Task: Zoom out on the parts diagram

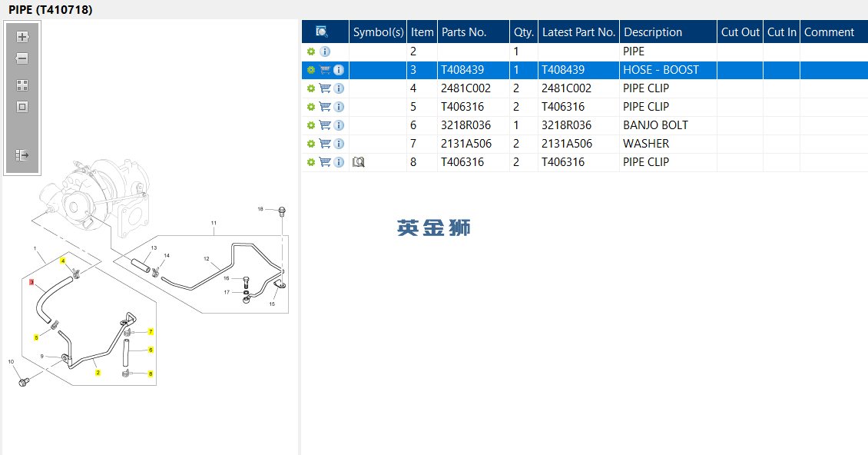Action: [22, 58]
